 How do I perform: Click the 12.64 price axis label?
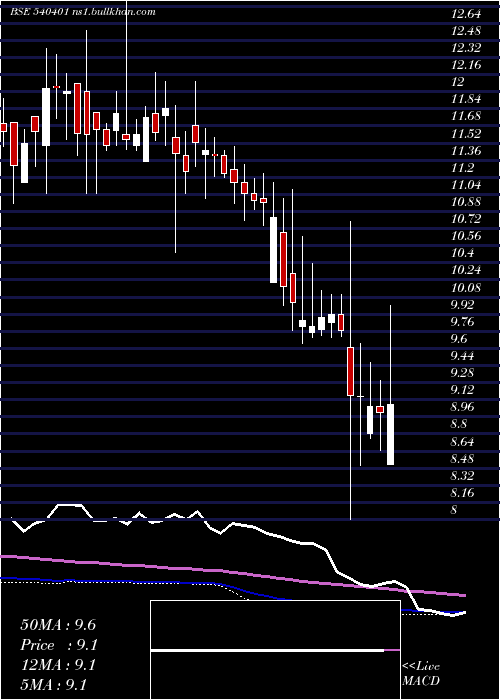pyautogui.click(x=466, y=14)
